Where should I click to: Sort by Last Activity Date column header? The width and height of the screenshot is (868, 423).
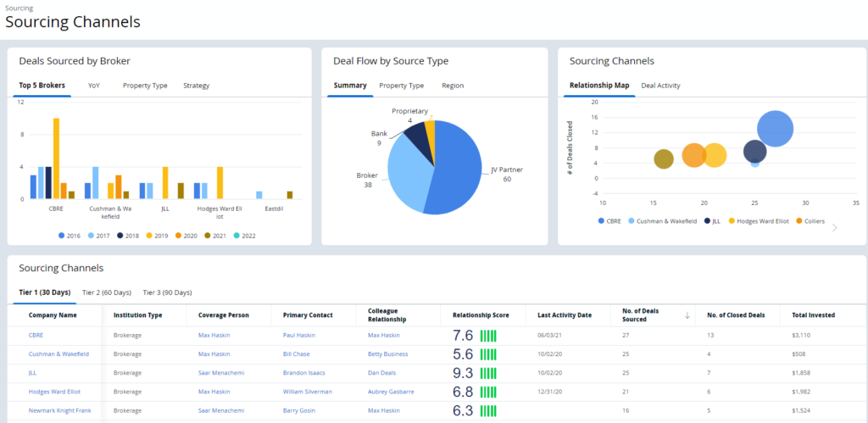tap(565, 315)
